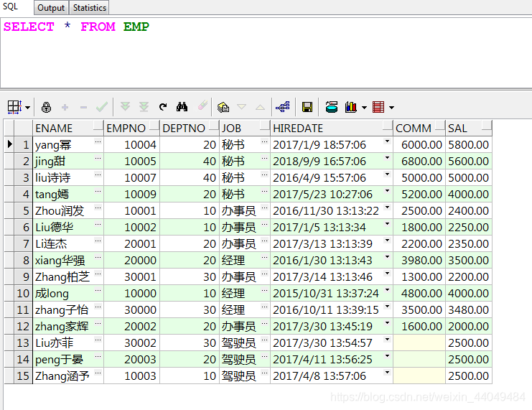Click the ENAME cell tang嫣
This screenshot has width=532, height=410.
pyautogui.click(x=68, y=194)
